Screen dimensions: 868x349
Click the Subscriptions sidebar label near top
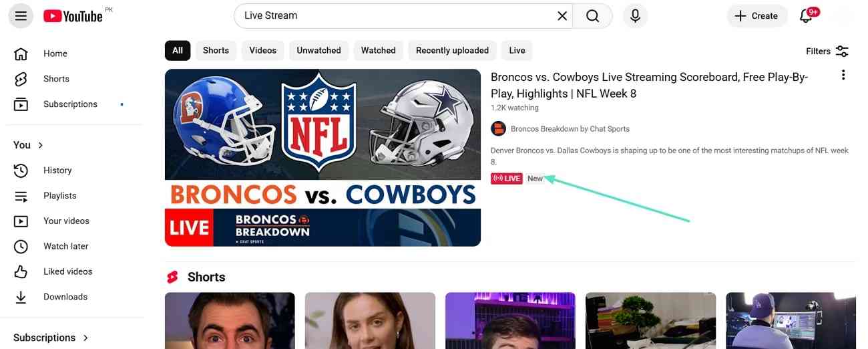click(70, 104)
